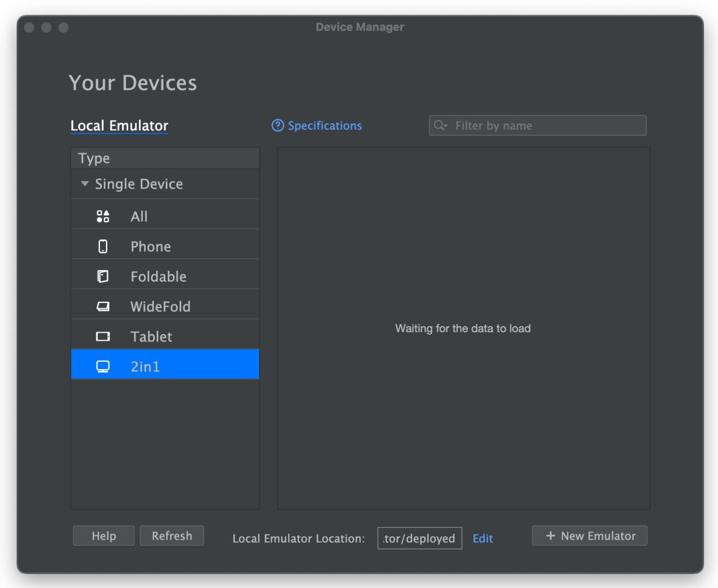This screenshot has width=718, height=588.
Task: Click the Tablet device icon
Action: [103, 337]
